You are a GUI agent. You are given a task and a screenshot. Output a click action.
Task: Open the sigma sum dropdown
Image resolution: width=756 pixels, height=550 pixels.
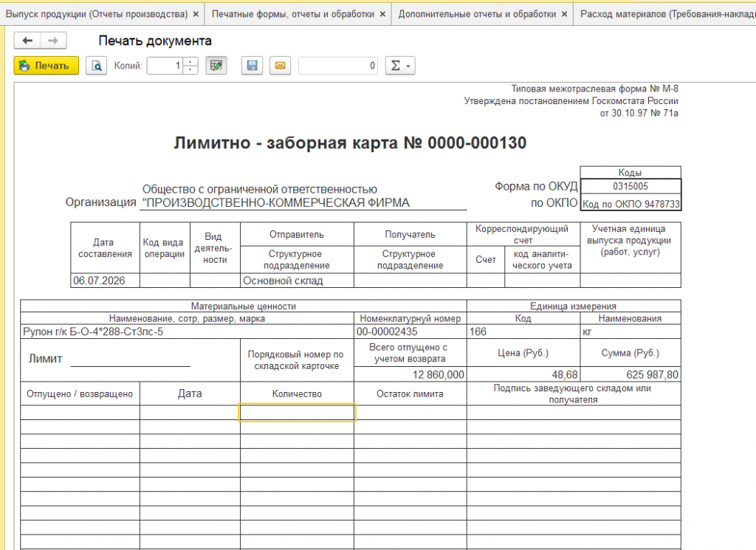click(399, 66)
